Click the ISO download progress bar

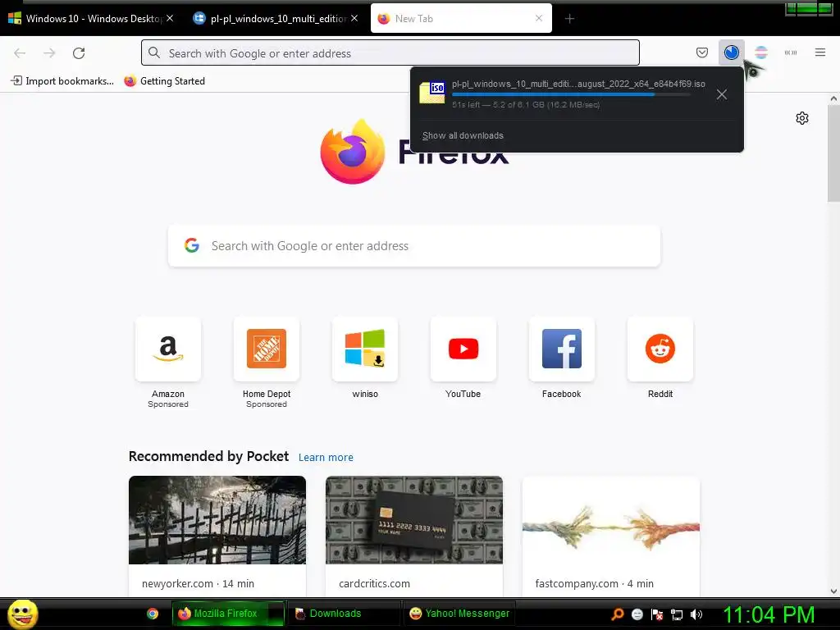571,94
